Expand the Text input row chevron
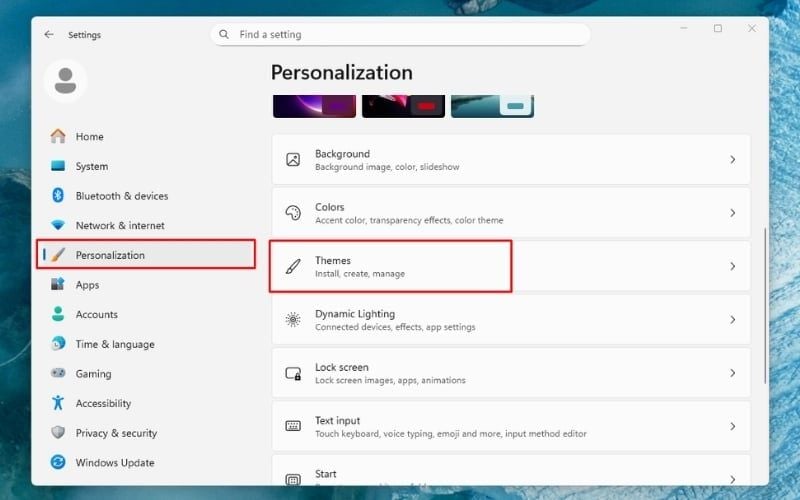Screen dimensions: 800x500 pyautogui.click(x=733, y=426)
